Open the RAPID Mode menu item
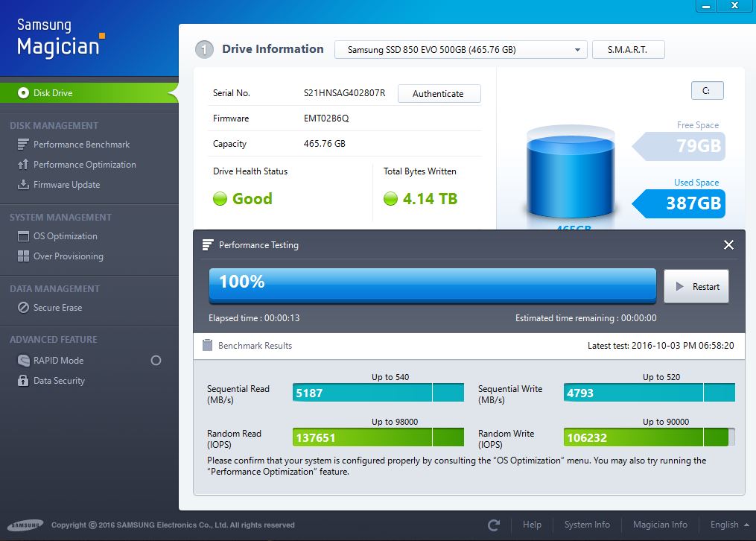Viewport: 756px width, 541px height. pos(58,361)
